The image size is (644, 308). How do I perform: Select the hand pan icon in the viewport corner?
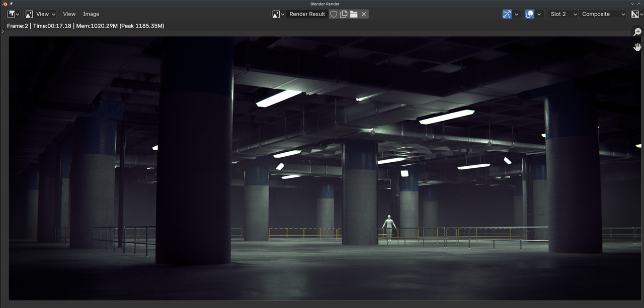[x=637, y=47]
